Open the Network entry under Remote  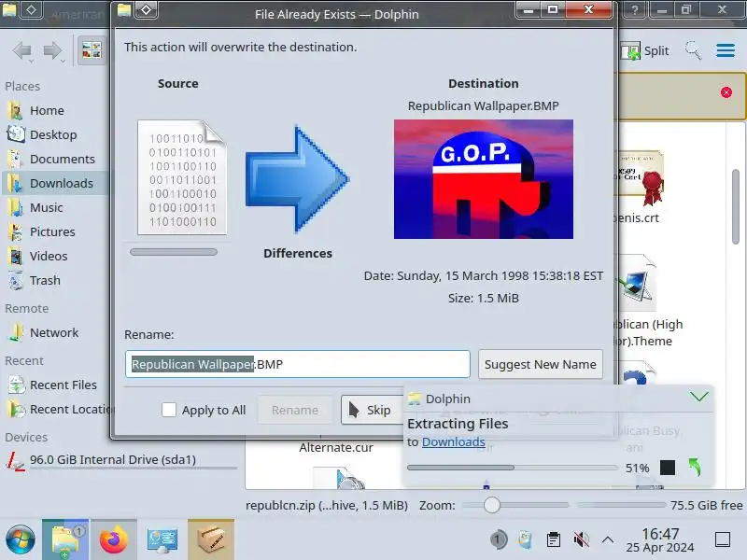(x=54, y=333)
